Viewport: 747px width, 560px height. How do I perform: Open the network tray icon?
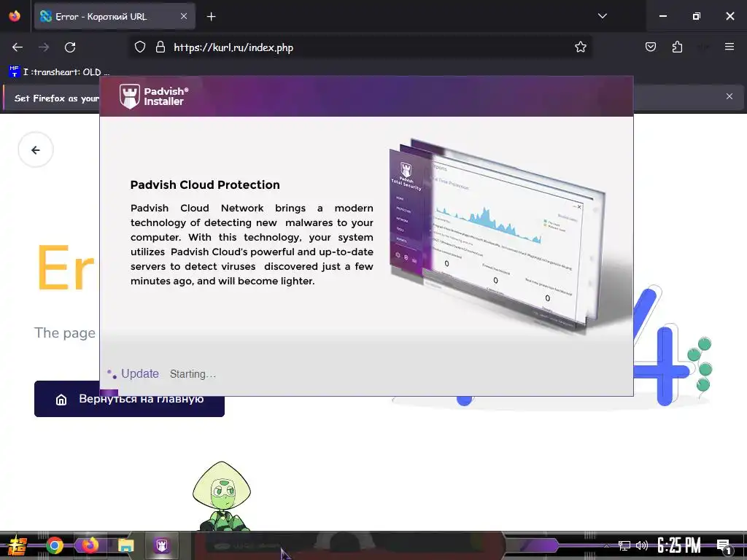coord(624,545)
